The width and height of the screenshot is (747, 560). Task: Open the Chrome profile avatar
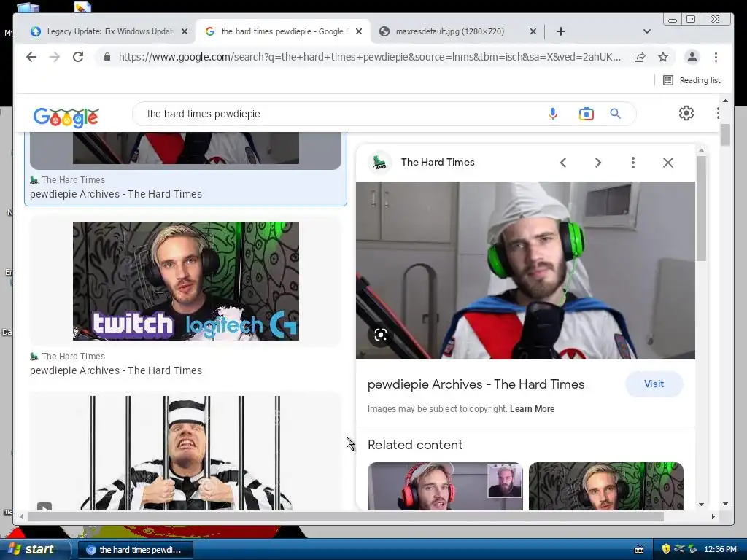[692, 57]
